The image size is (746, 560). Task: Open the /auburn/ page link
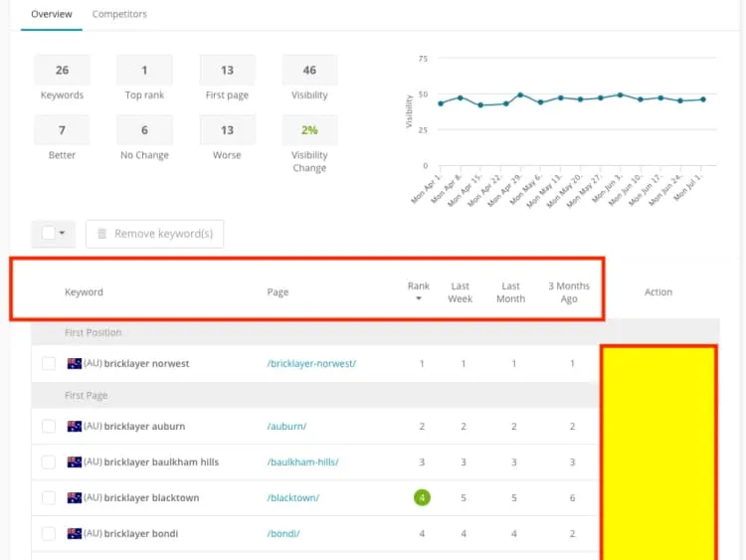point(286,427)
